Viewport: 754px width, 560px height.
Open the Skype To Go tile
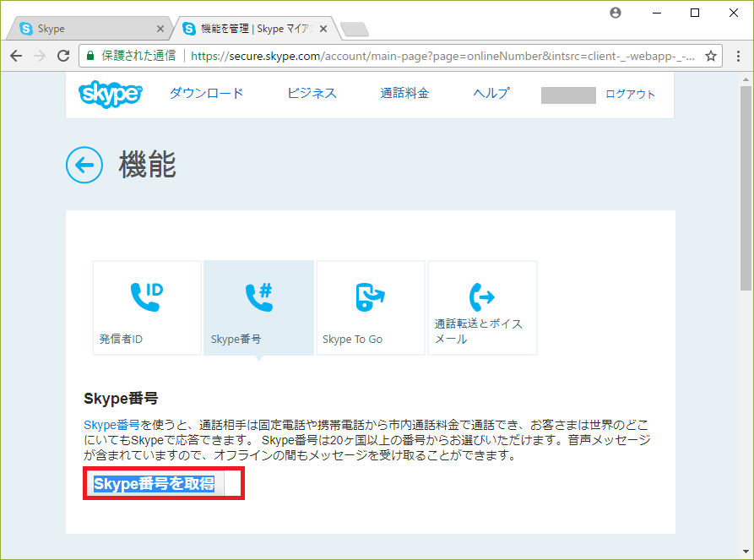(371, 308)
